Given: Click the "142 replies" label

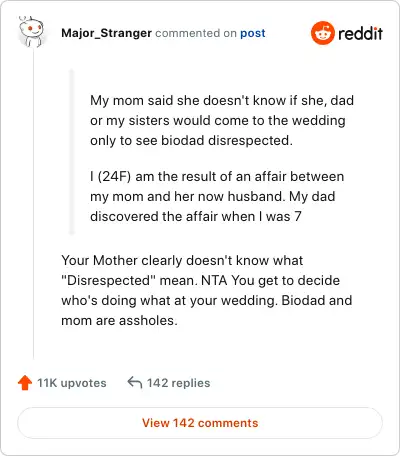Looking at the screenshot, I should tap(179, 383).
